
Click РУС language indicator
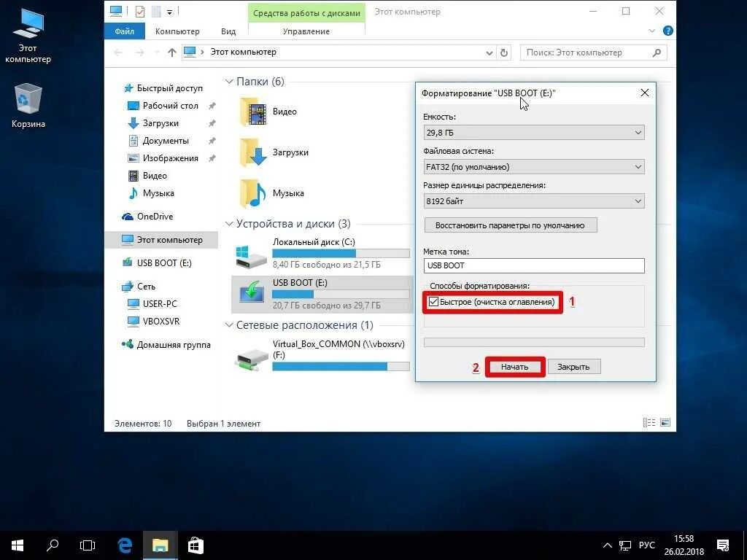[x=646, y=545]
